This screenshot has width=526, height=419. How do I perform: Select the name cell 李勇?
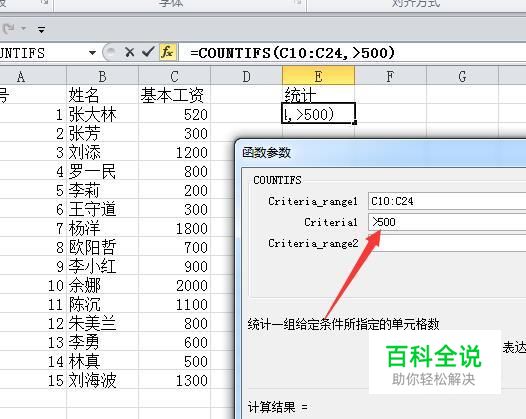tap(102, 342)
